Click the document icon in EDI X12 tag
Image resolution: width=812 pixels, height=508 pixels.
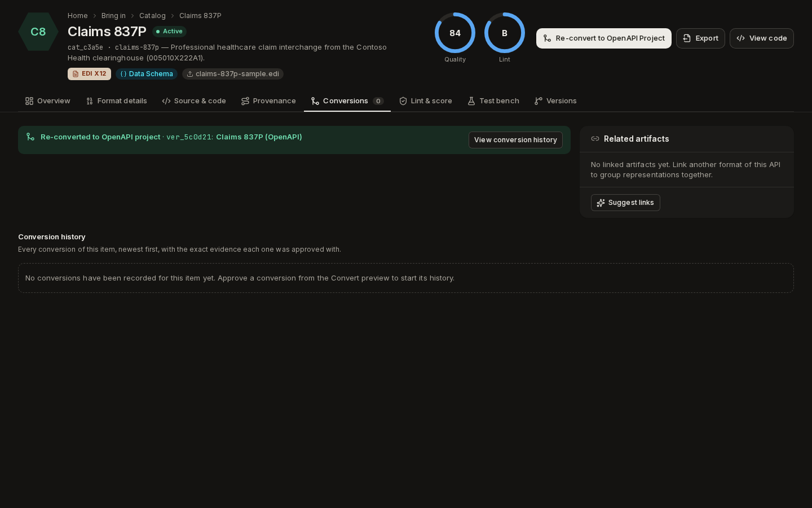(76, 74)
